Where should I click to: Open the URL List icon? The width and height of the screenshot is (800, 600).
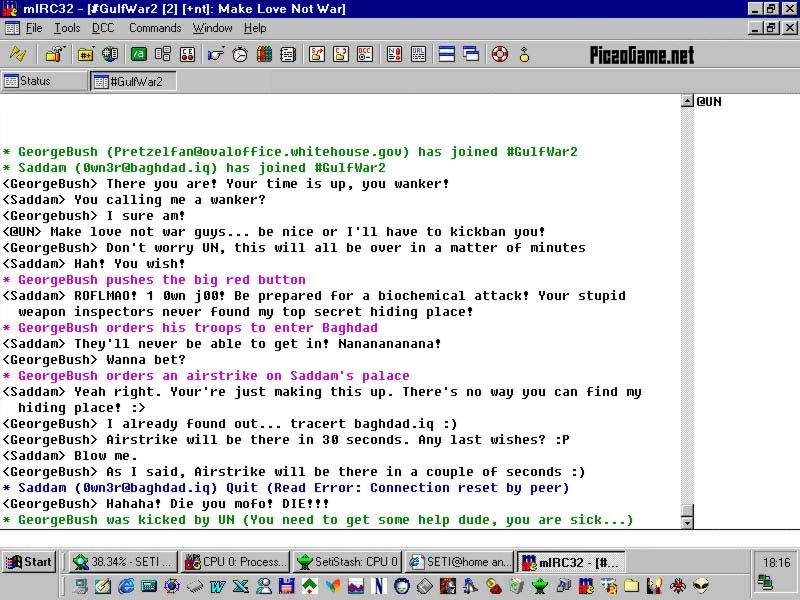(x=418, y=54)
